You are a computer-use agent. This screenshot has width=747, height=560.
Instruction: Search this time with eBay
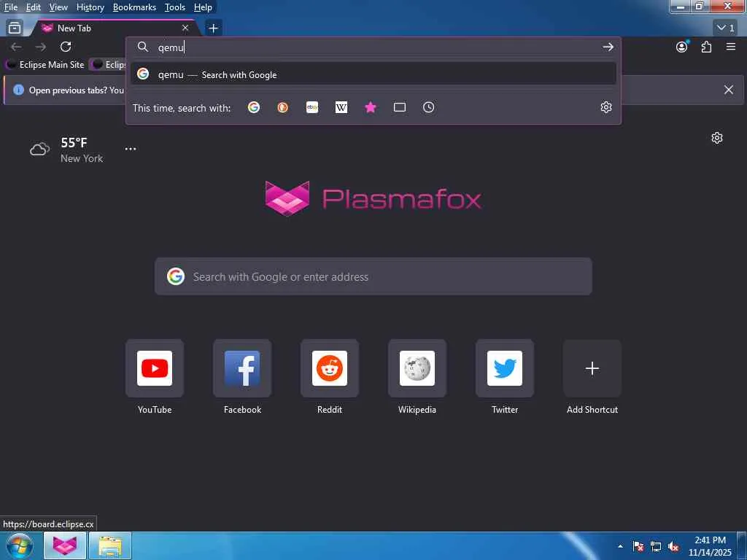(312, 107)
